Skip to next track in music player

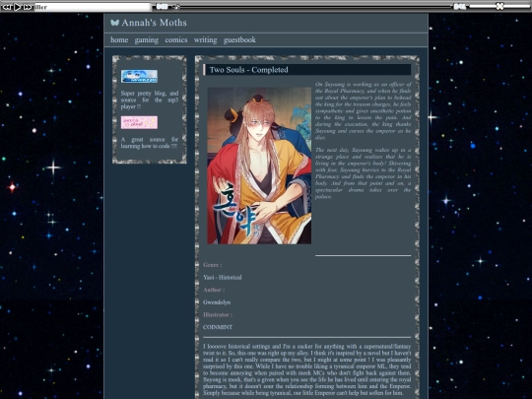[x=28, y=7]
